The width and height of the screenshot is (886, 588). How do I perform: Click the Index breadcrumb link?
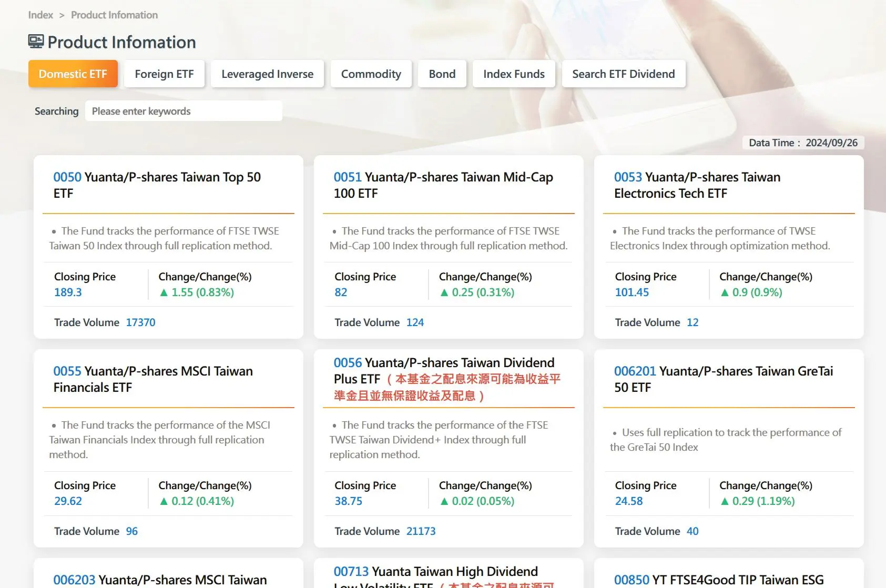pos(40,15)
